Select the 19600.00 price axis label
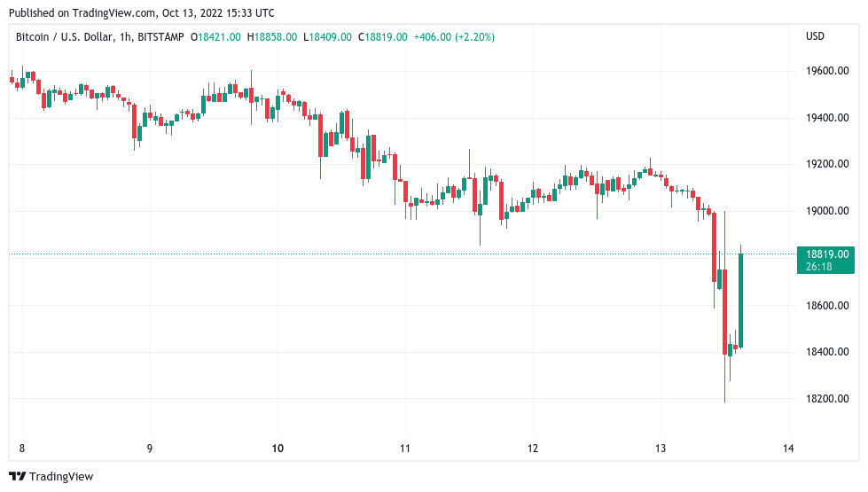This screenshot has height=492, width=868. [x=826, y=71]
